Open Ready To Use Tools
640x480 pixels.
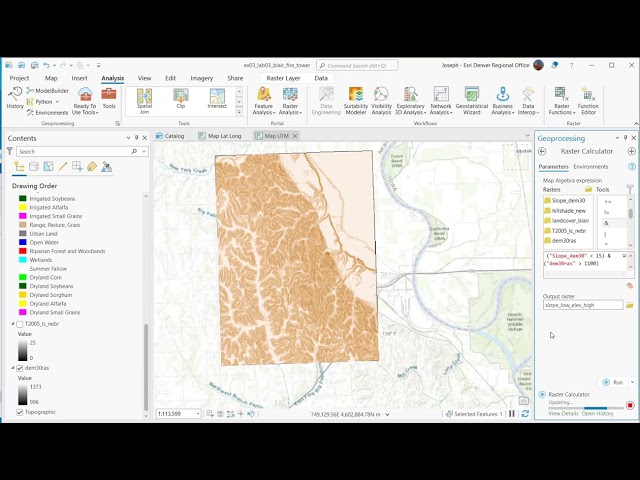(x=85, y=101)
